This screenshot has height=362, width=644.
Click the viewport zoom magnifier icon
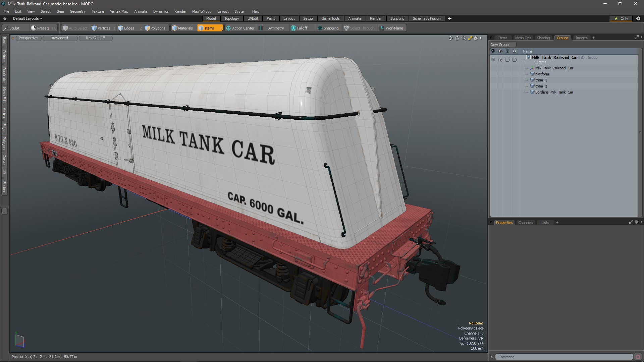pos(464,38)
